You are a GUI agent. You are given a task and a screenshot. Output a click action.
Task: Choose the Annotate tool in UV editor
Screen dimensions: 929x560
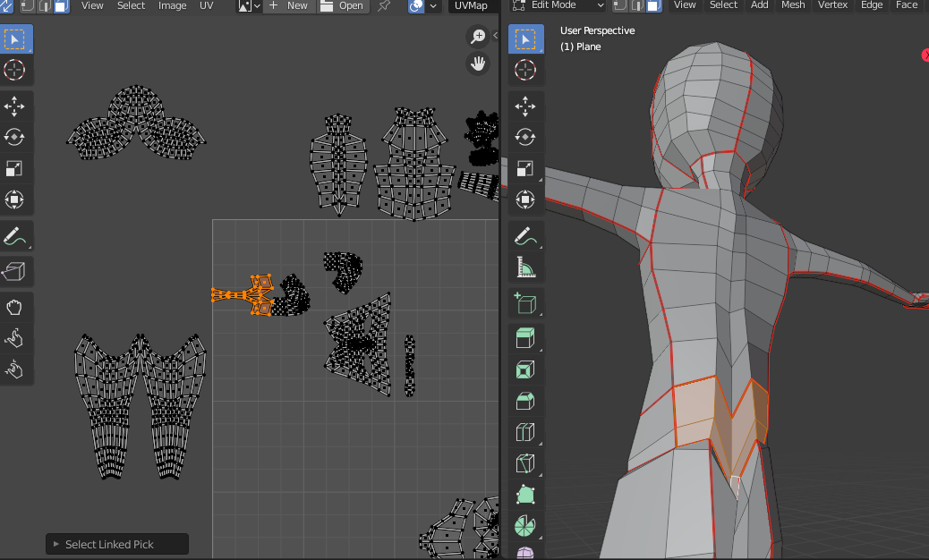click(x=15, y=237)
